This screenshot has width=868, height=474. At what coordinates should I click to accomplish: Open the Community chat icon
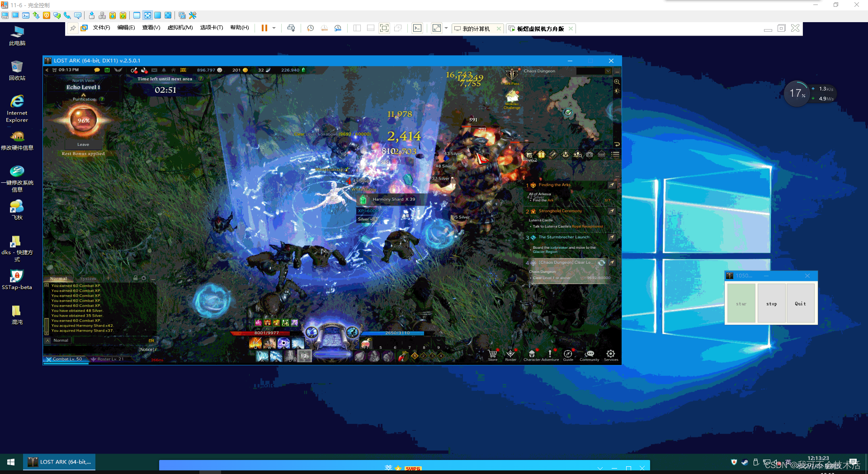[590, 354]
